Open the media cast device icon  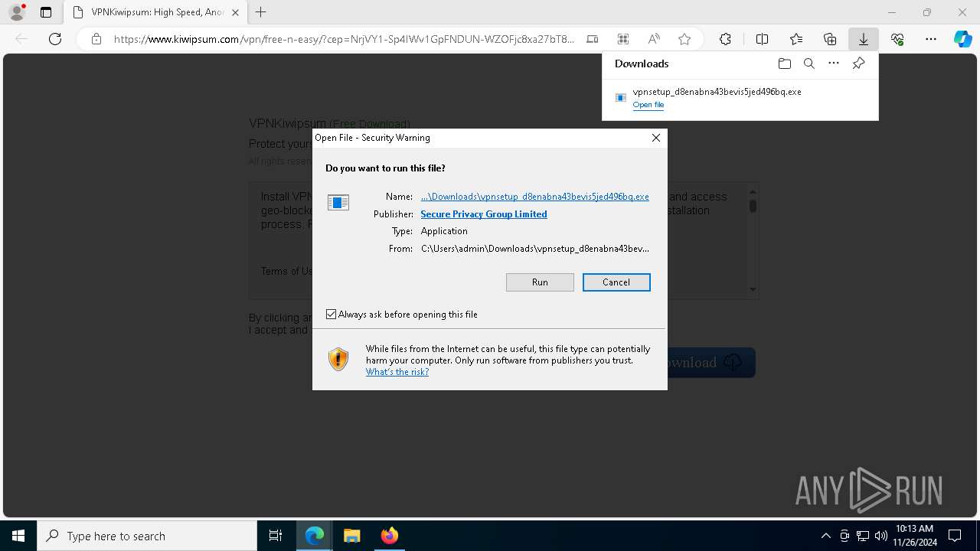tap(593, 39)
